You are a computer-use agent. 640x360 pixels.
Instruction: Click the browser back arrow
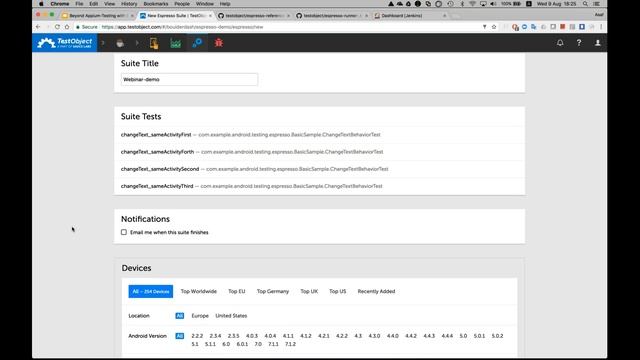(38, 27)
